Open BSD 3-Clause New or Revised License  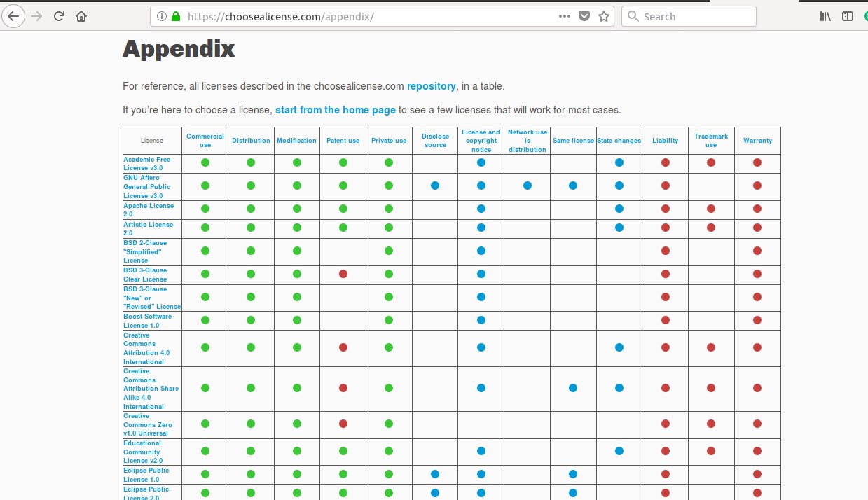pos(152,298)
